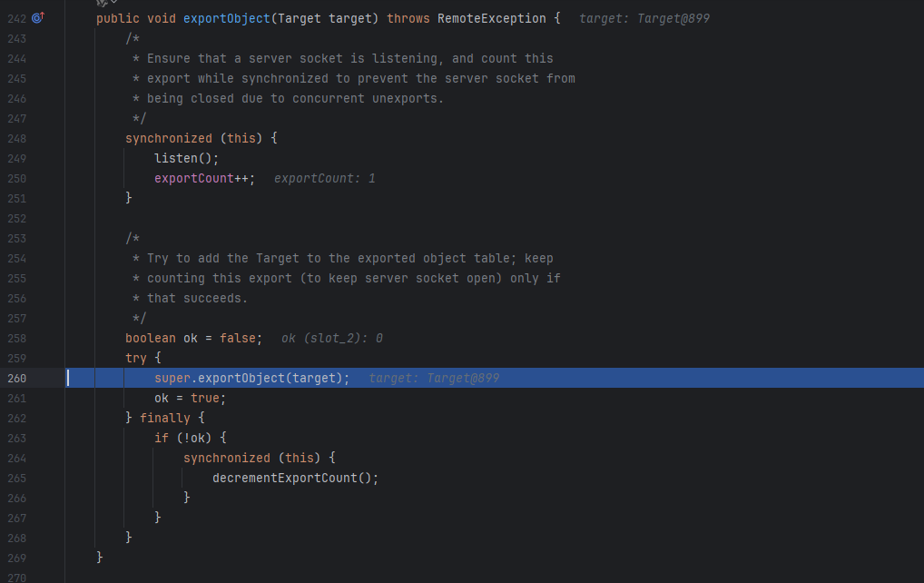The height and width of the screenshot is (583, 924).
Task: Place caret on the 'super' keyword
Action: 172,379
